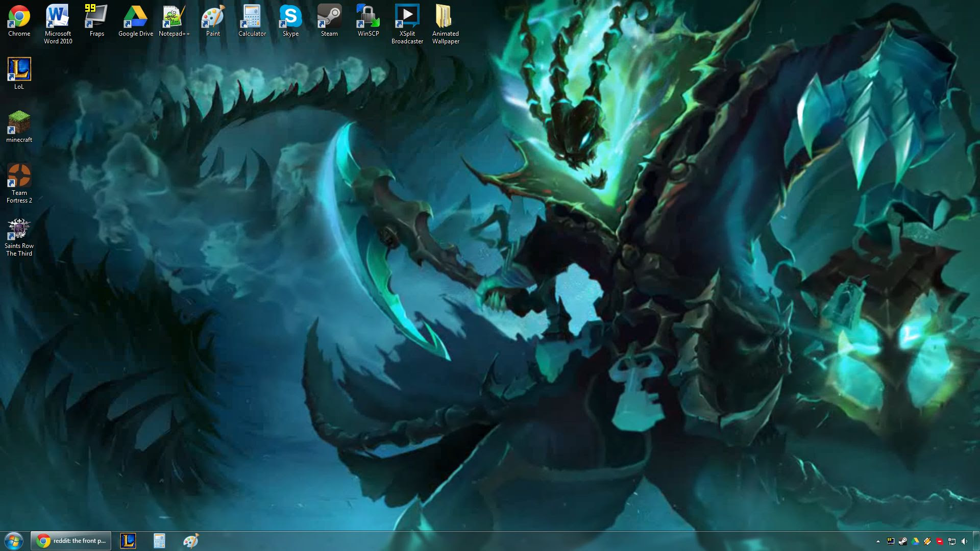Viewport: 980px width, 551px height.
Task: Click the Show desktop button
Action: (976, 541)
